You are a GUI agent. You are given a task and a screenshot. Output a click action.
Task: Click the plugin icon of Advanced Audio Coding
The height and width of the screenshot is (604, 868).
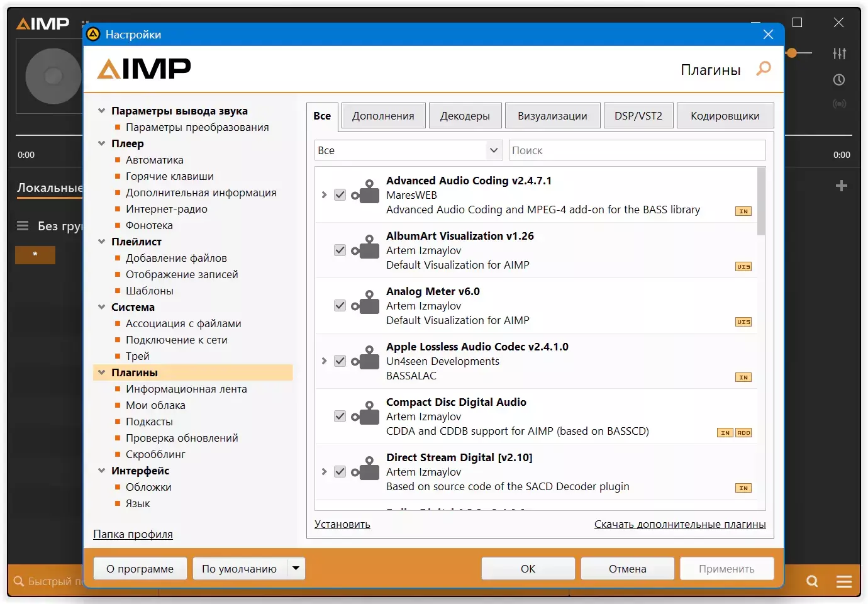pos(365,192)
